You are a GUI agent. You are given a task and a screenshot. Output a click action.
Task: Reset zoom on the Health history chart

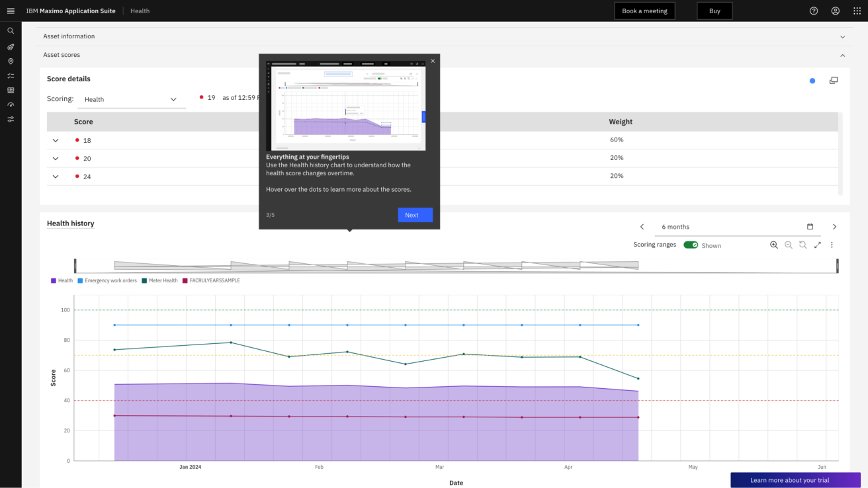pos(803,245)
